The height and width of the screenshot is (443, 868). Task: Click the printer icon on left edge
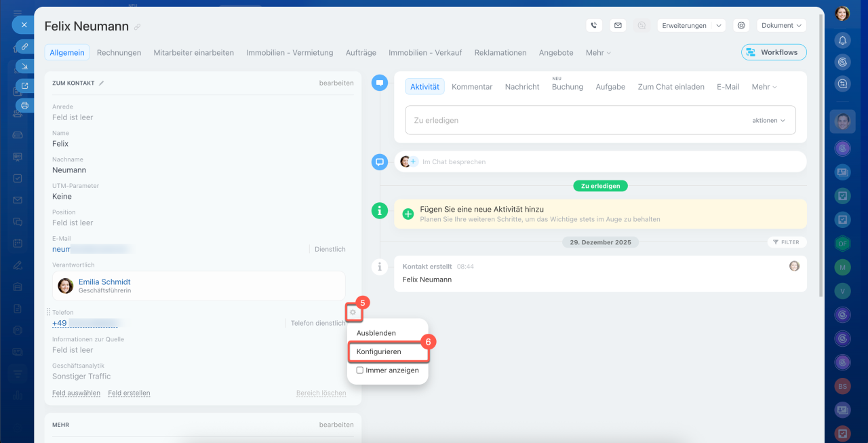(24, 105)
